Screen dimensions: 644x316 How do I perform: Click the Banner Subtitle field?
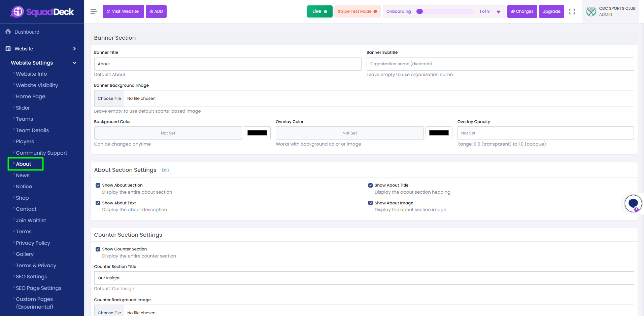coord(500,64)
